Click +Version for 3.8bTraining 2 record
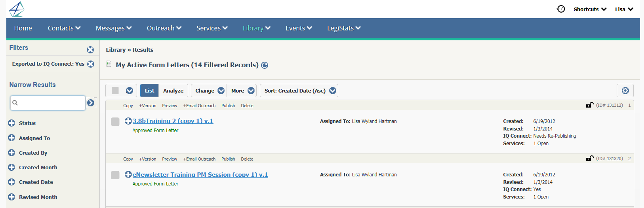644x208 pixels. (147, 106)
